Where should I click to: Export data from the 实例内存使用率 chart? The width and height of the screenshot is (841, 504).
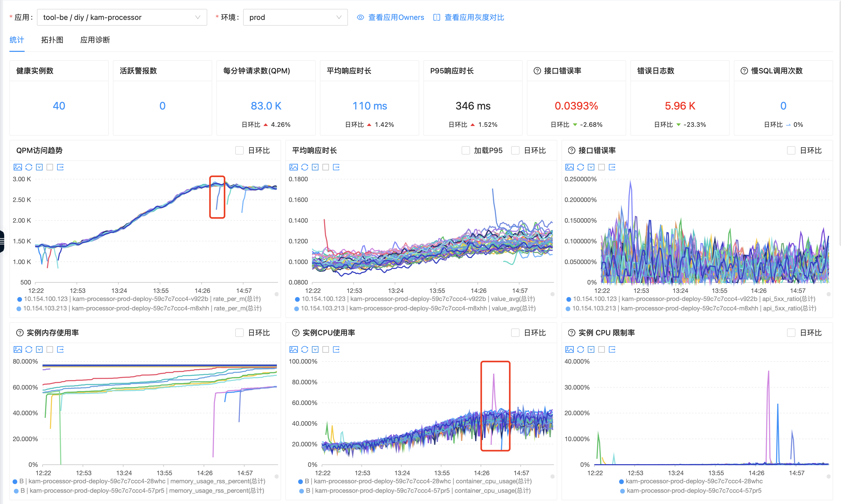point(61,349)
